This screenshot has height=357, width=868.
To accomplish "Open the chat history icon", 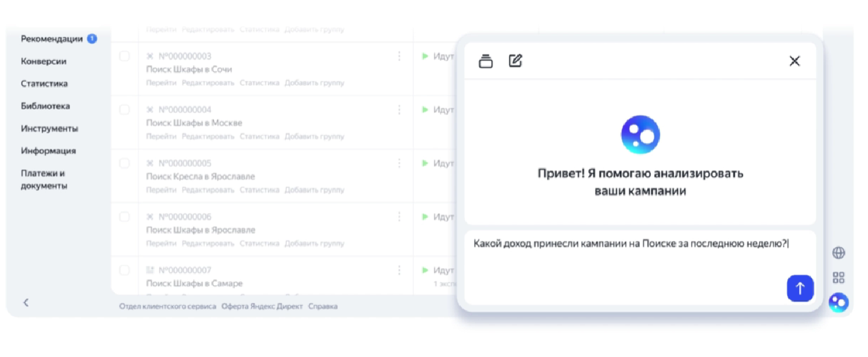I will click(486, 60).
